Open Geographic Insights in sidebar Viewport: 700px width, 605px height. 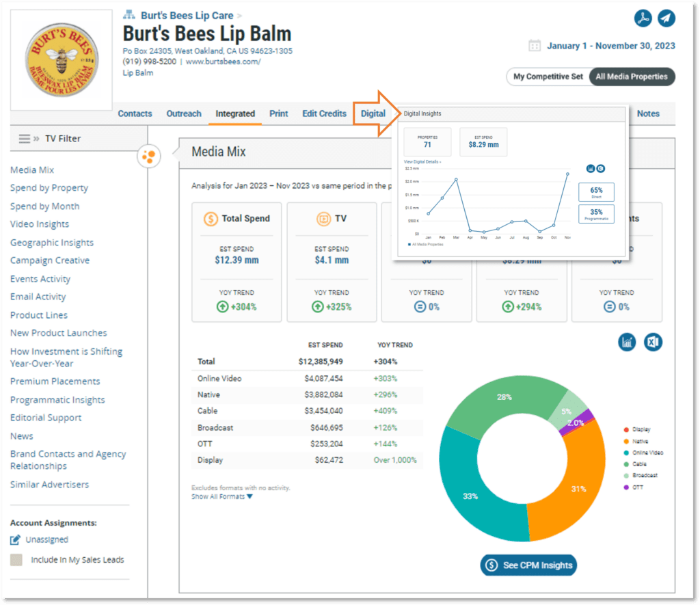coord(52,243)
